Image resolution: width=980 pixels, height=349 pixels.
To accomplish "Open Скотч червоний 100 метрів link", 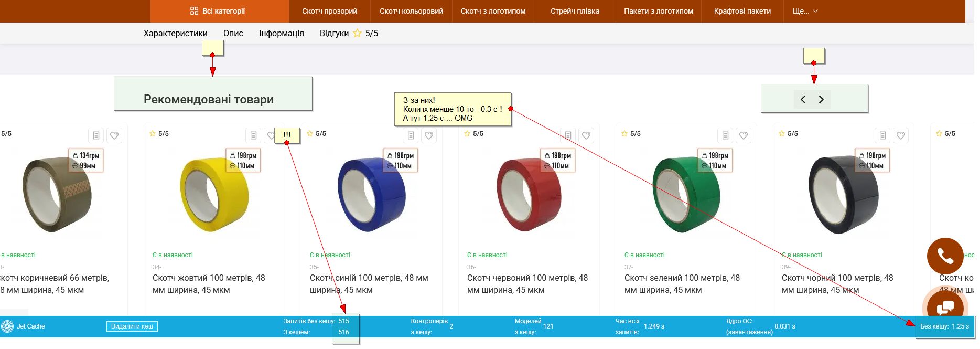I will tap(527, 284).
